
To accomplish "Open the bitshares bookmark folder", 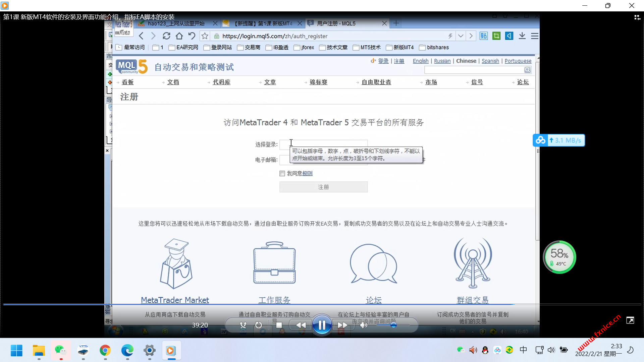I will click(434, 47).
